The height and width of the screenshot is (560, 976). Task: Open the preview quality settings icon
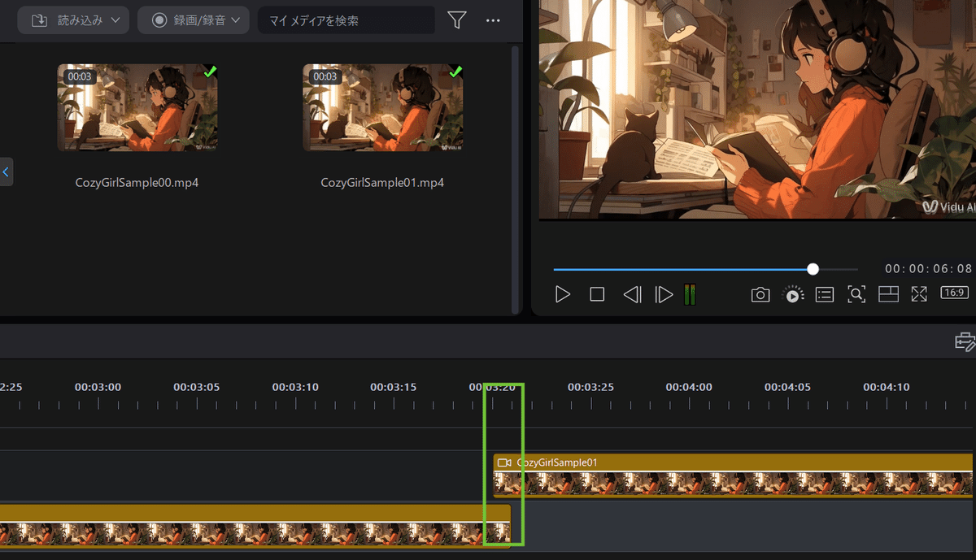click(793, 294)
